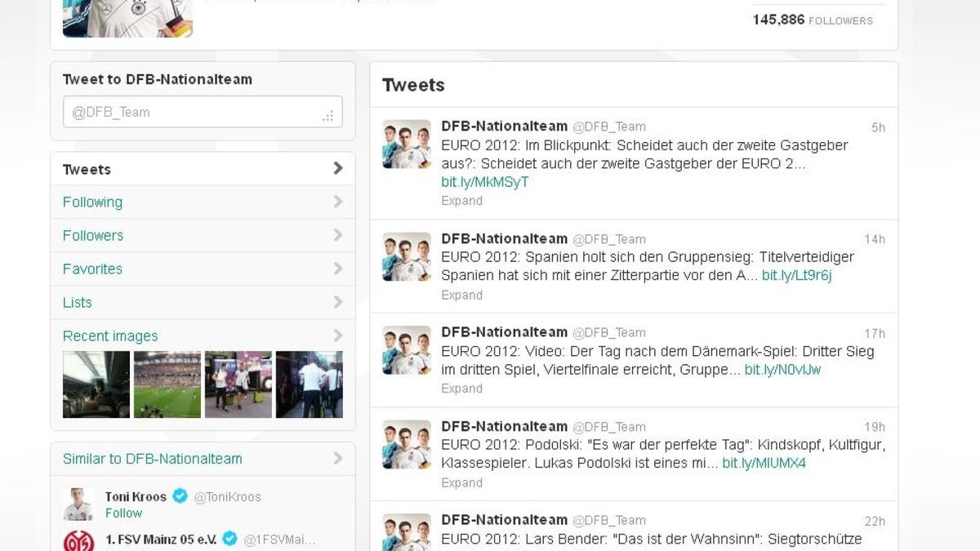Click the DFB-Nationalteam header profile photo
Viewport: 980px width, 551px height.
127,18
